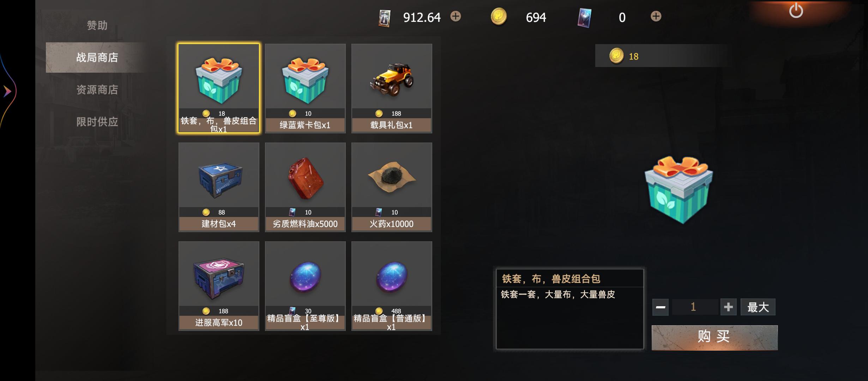The image size is (868, 381).
Task: Choose the 建材包x4 blue crate
Action: 219,187
